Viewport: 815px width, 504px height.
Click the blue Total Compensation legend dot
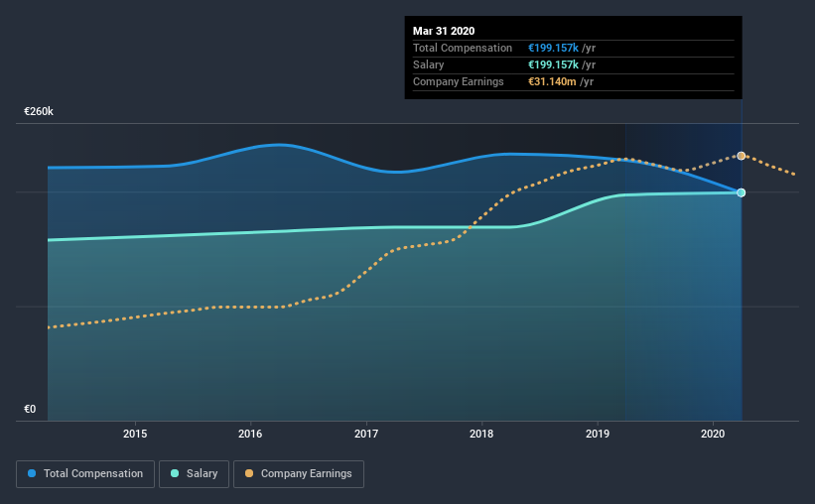[32, 473]
